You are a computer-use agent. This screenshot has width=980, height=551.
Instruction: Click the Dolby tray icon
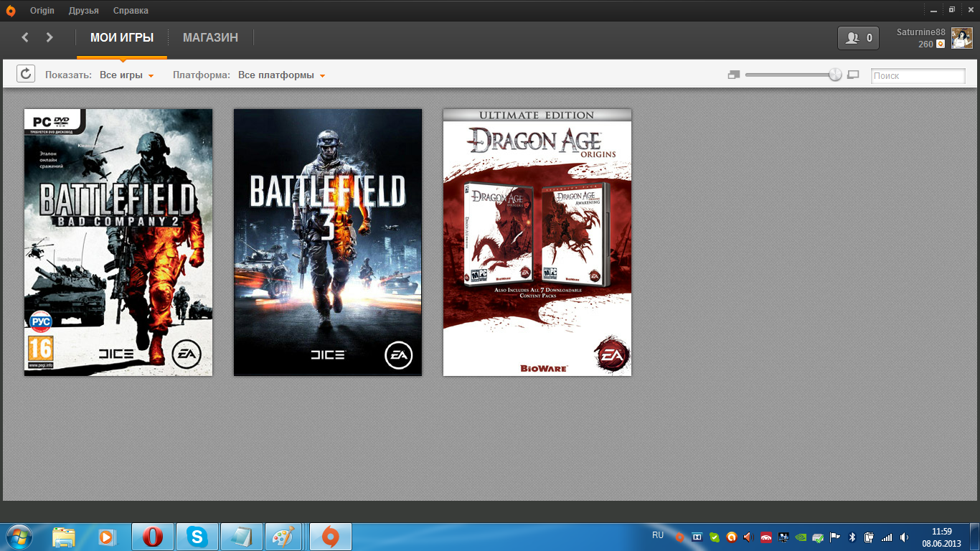697,537
